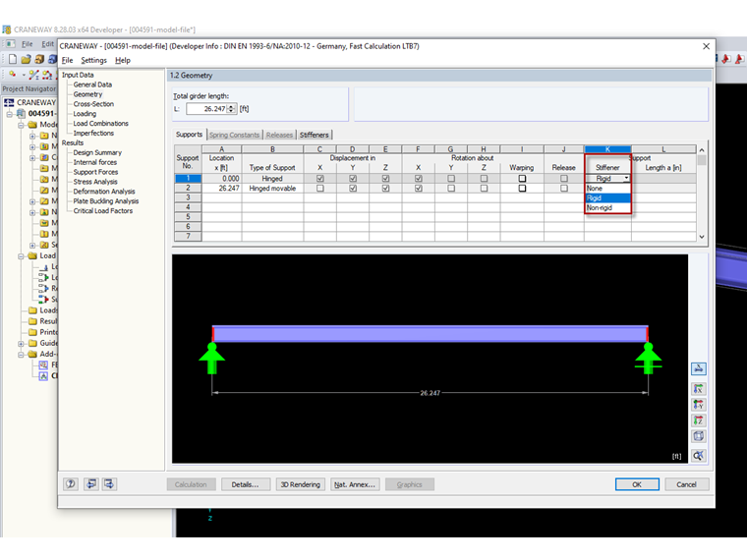Open the Edit menu in the main window
This screenshot has width=747, height=560.
coord(47,44)
